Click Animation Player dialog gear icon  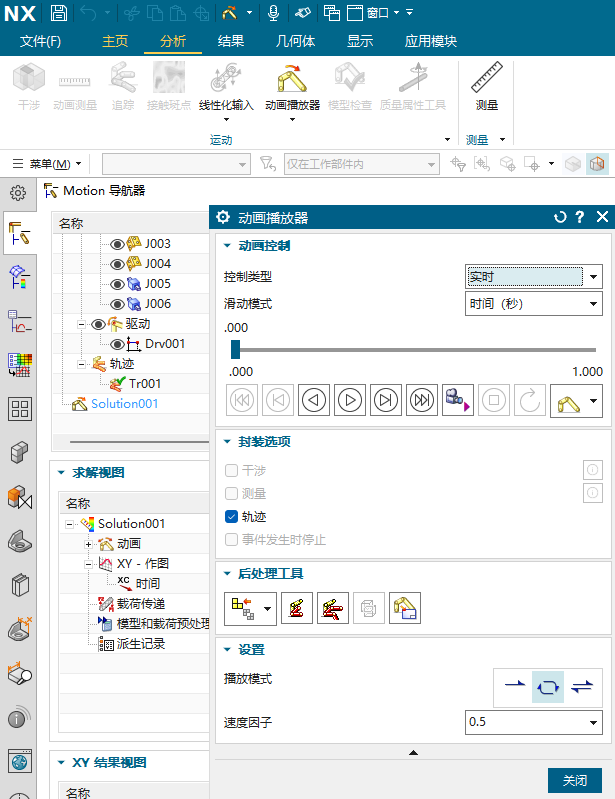pyautogui.click(x=223, y=217)
